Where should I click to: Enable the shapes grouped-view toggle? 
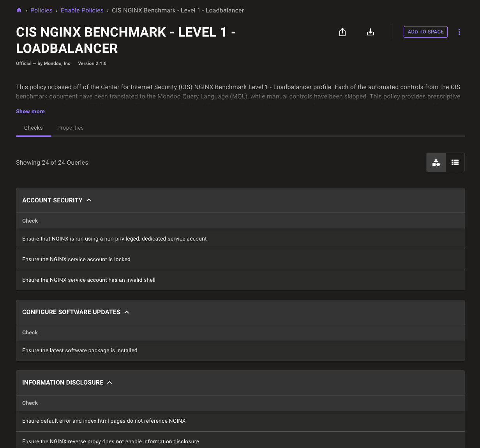pos(436,162)
